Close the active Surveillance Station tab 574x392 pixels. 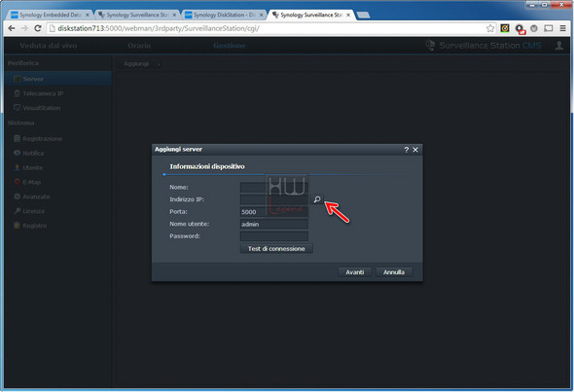[348, 15]
